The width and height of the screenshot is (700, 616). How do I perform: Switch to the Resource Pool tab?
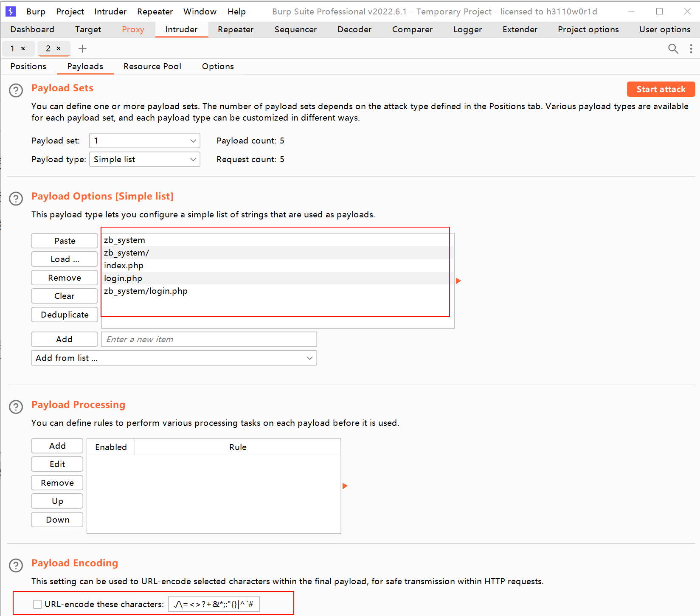click(152, 66)
